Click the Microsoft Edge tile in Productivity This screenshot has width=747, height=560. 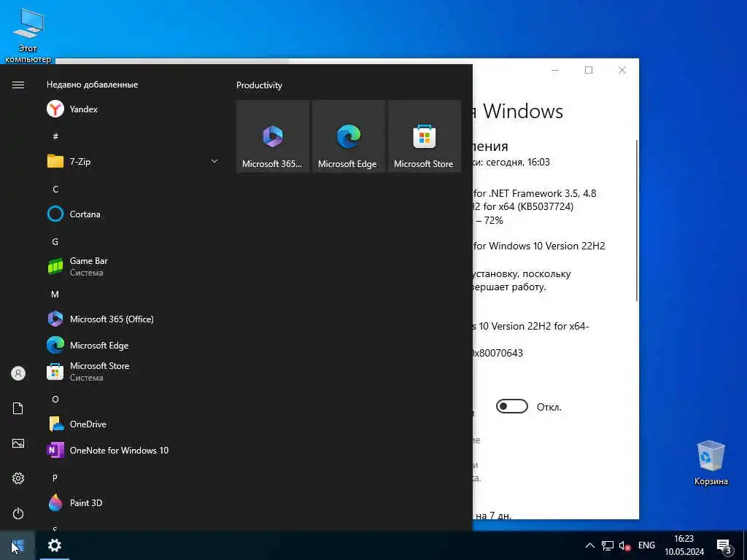click(348, 136)
